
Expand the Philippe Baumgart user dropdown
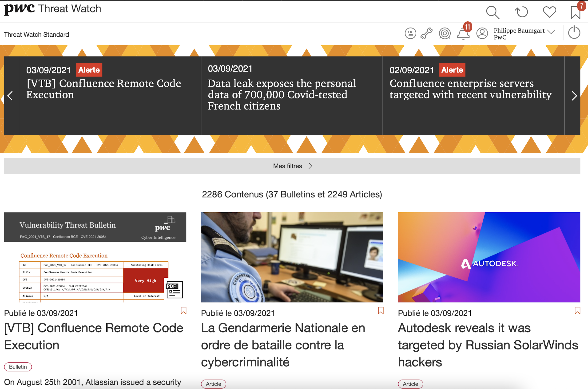551,32
